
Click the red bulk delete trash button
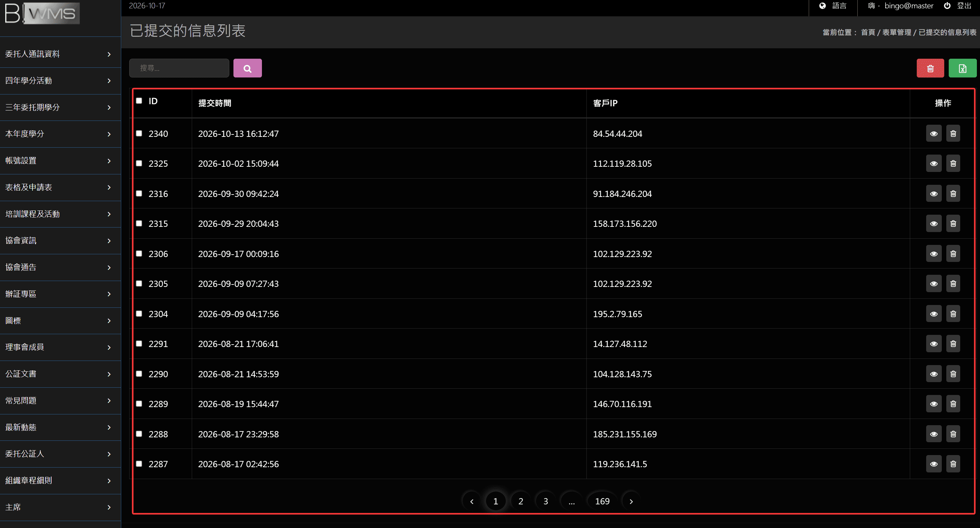tap(930, 68)
